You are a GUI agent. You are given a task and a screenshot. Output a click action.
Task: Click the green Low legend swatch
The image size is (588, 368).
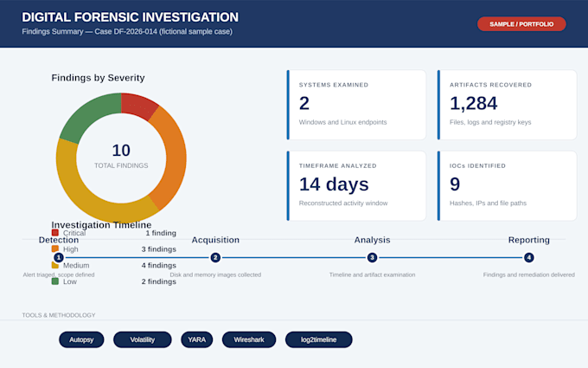tap(55, 281)
